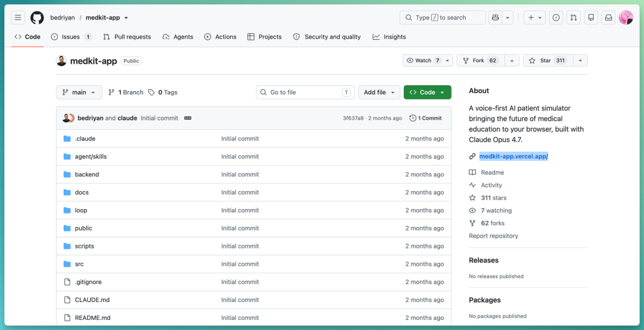Expand the Fork options dropdown arrow

pyautogui.click(x=512, y=60)
